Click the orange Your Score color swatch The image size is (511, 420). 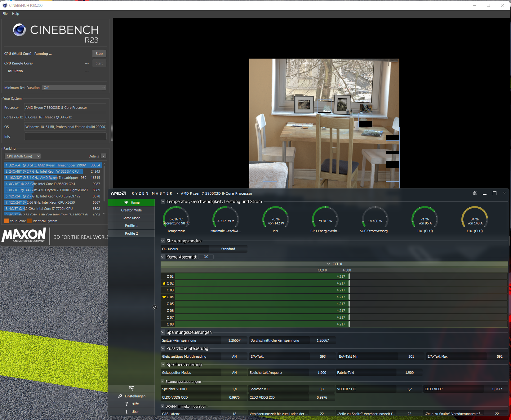[x=7, y=221]
